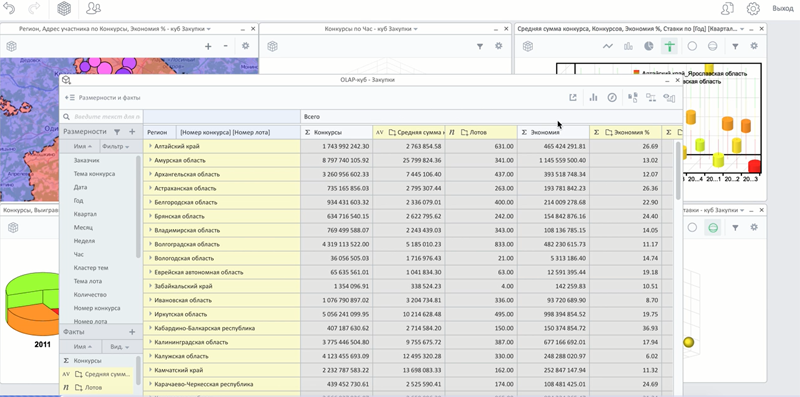Viewport: 800px width, 397px height.
Task: Click the eye-with-columns icon in OLAP-куб toolbar
Action: coord(669,97)
